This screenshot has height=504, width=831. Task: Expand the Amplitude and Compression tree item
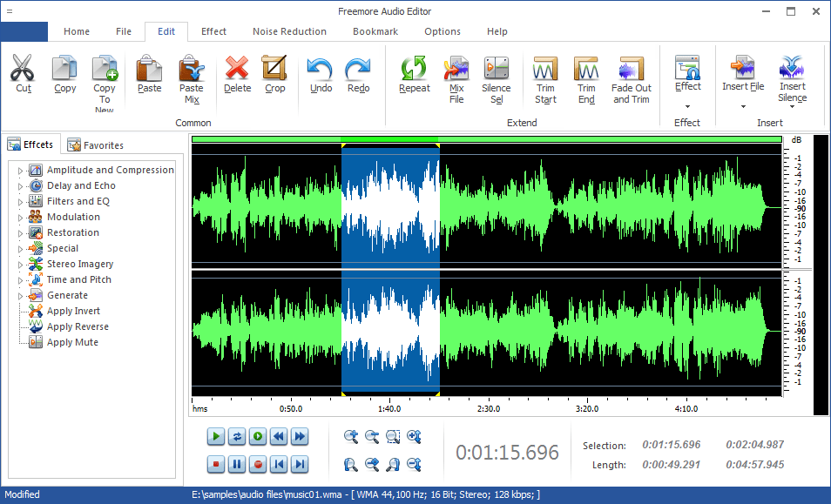tap(19, 170)
